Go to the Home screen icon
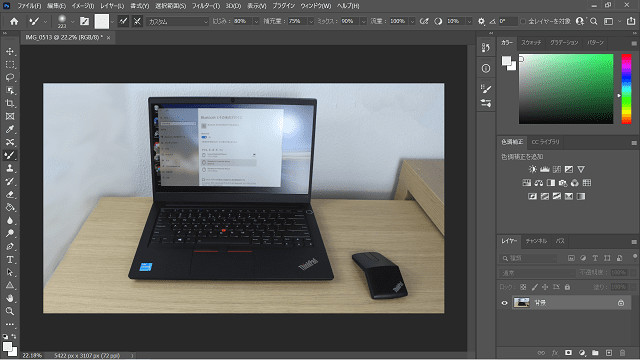The height and width of the screenshot is (360, 640). (x=14, y=21)
